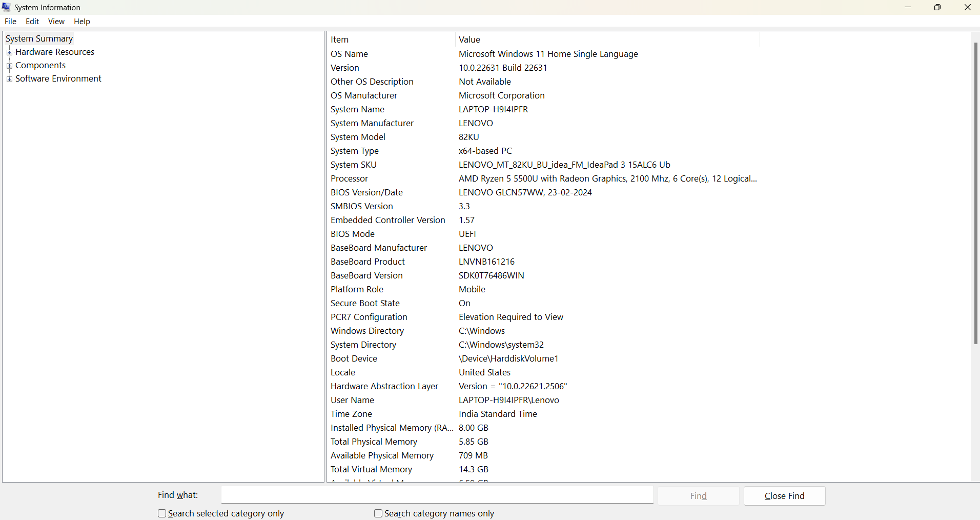Click inside the Find what input field

click(x=436, y=495)
